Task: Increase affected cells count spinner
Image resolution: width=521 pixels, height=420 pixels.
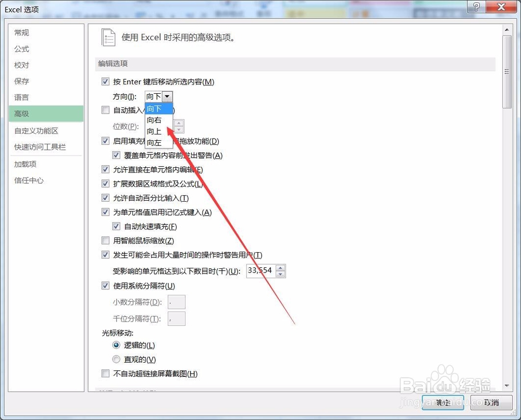Action: 280,268
